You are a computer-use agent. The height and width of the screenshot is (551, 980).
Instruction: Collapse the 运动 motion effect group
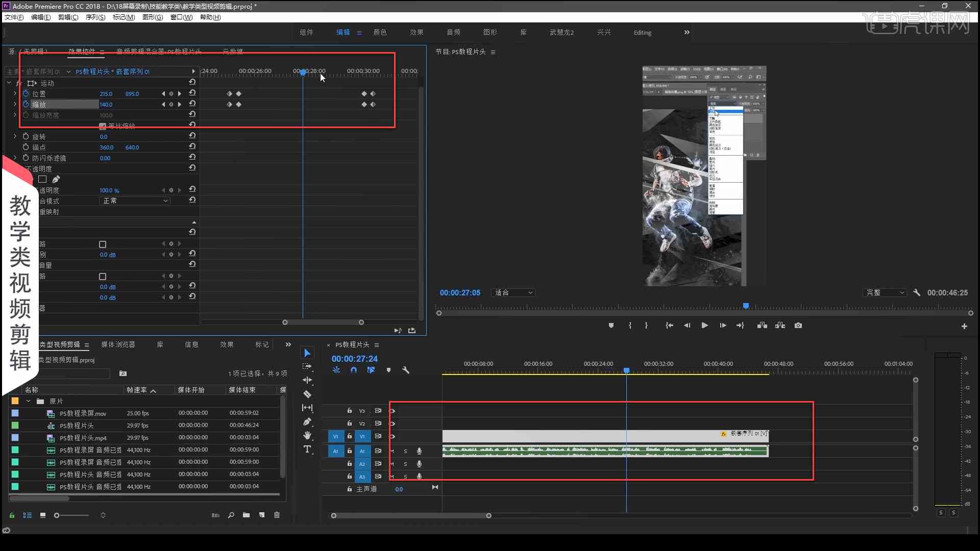9,83
